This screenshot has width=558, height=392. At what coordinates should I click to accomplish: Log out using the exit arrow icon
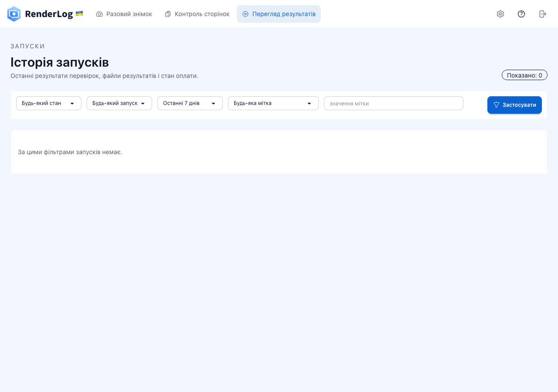[543, 14]
